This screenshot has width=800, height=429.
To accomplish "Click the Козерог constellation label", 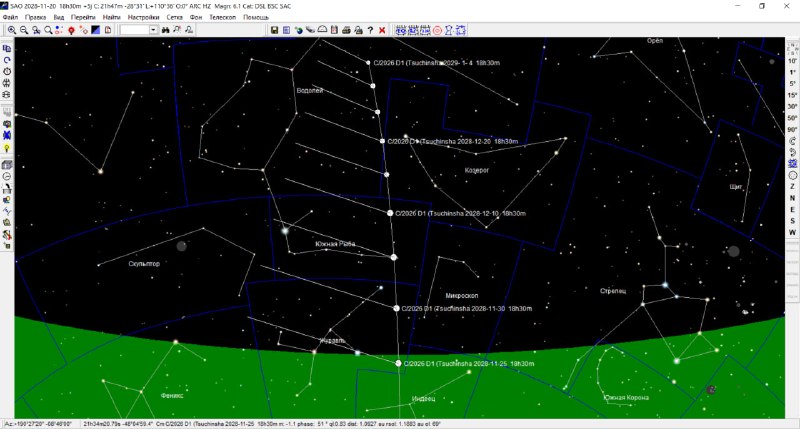I will (477, 170).
